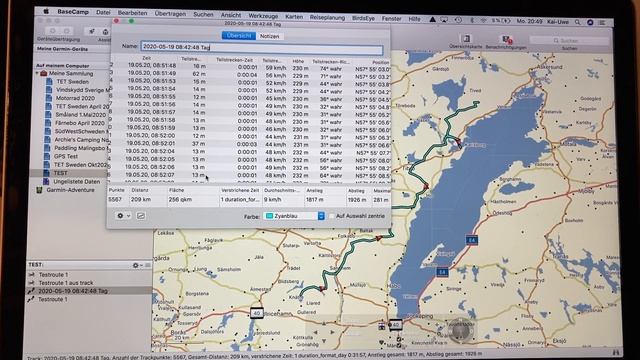Click the AirPlay display menu bar icon
The image size is (640, 360).
pyautogui.click(x=444, y=20)
